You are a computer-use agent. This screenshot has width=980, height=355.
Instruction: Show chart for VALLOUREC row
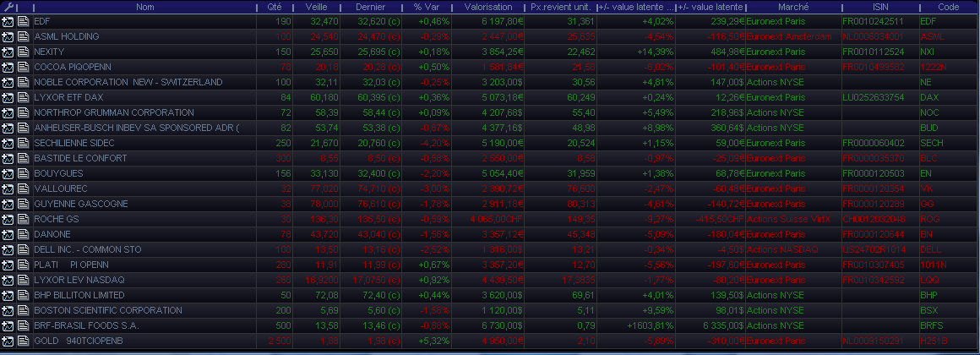pyautogui.click(x=8, y=188)
